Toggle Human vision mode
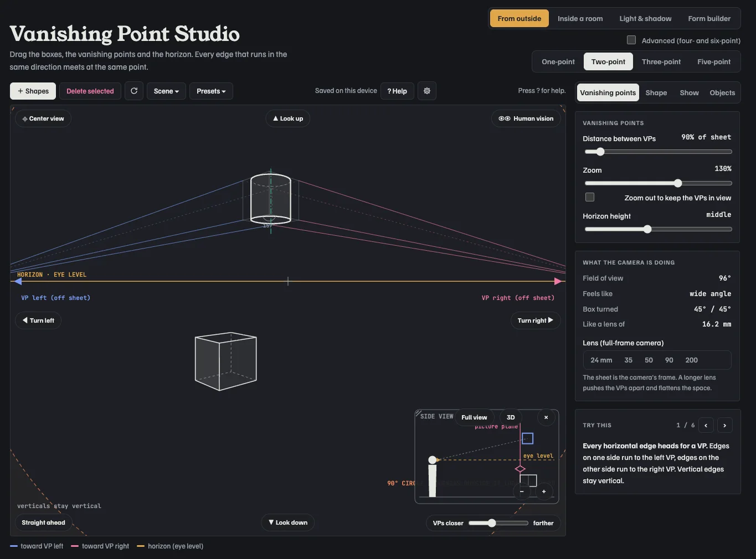Image resolution: width=756 pixels, height=559 pixels. (x=526, y=118)
